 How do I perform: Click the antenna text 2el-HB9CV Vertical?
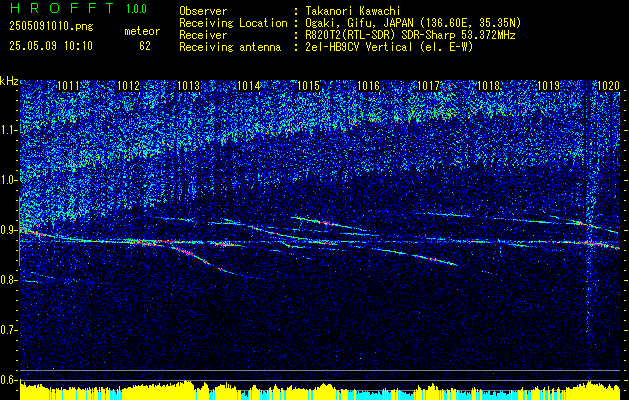click(x=359, y=47)
